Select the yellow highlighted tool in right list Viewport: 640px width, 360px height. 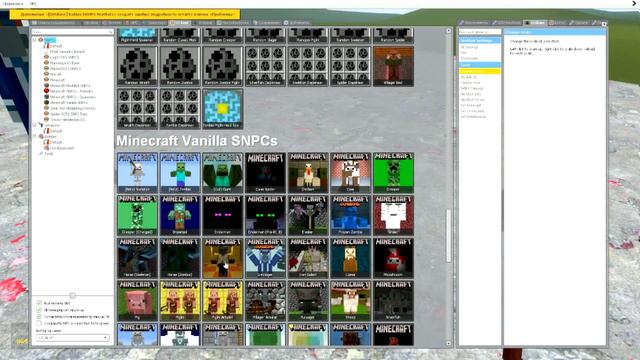click(480, 71)
